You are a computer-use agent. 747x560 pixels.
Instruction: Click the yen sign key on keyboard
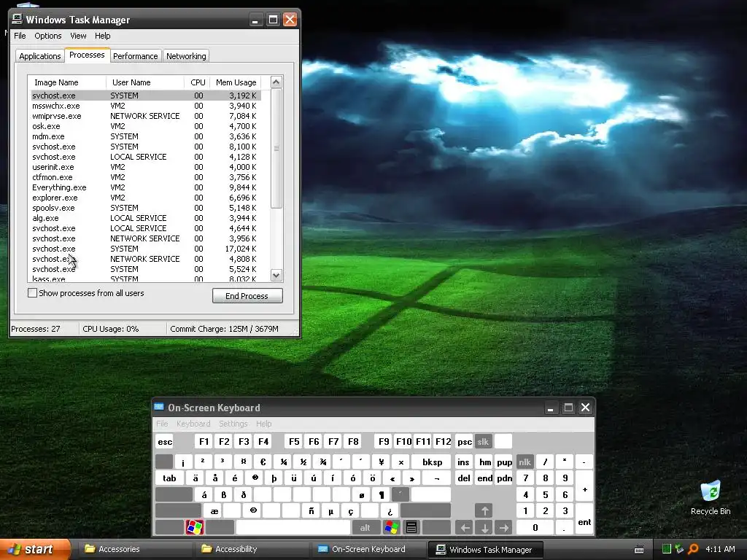pyautogui.click(x=381, y=462)
